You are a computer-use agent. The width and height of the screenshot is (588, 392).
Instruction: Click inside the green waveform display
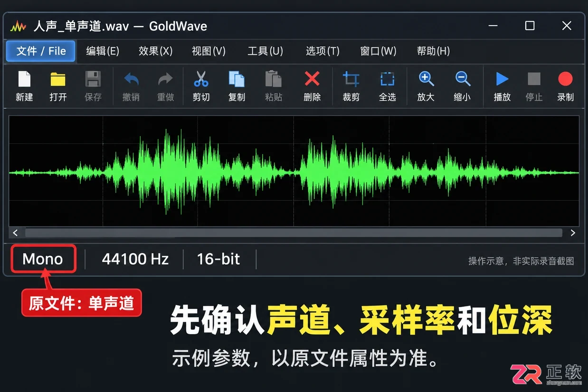tap(294, 171)
